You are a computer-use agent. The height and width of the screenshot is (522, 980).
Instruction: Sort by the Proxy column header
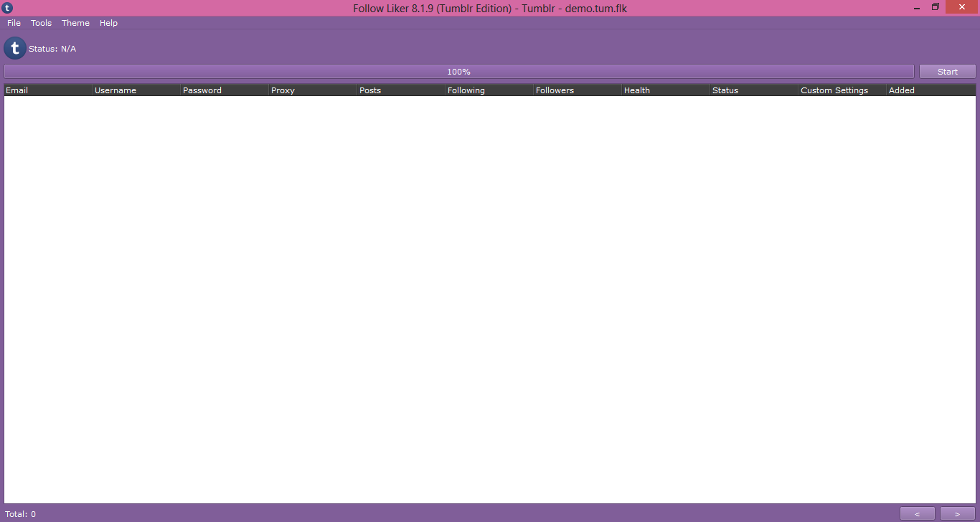coord(313,90)
